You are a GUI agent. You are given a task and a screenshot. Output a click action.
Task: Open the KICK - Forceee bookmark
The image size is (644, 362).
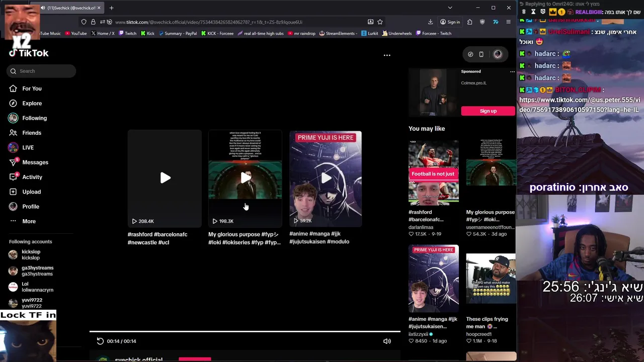[217, 33]
